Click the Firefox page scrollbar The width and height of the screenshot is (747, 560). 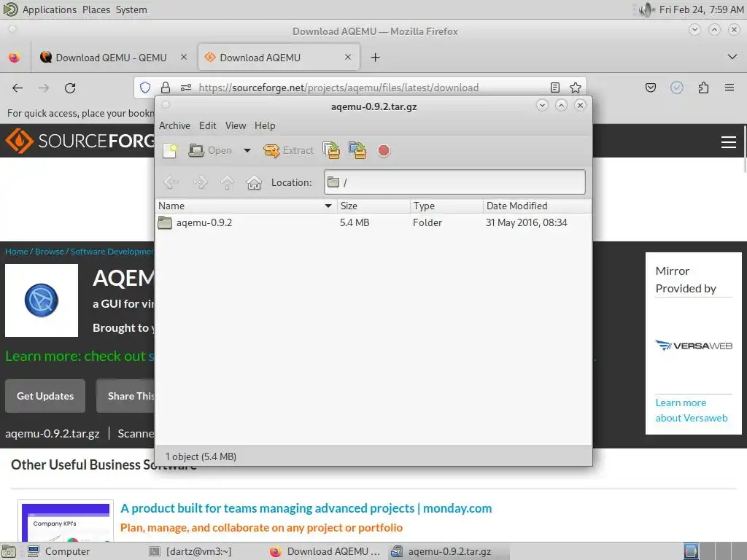tap(743, 149)
